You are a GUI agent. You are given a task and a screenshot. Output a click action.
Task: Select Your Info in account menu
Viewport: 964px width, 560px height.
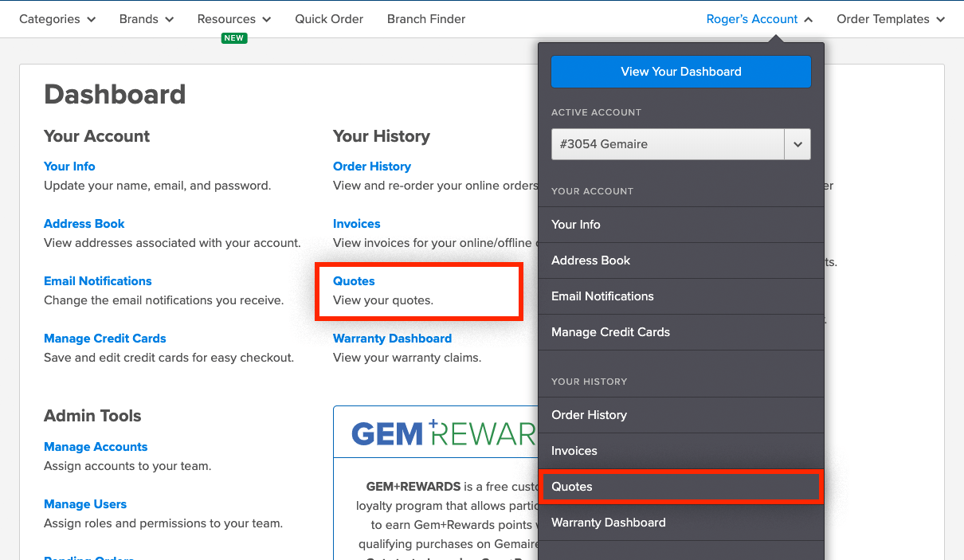681,225
